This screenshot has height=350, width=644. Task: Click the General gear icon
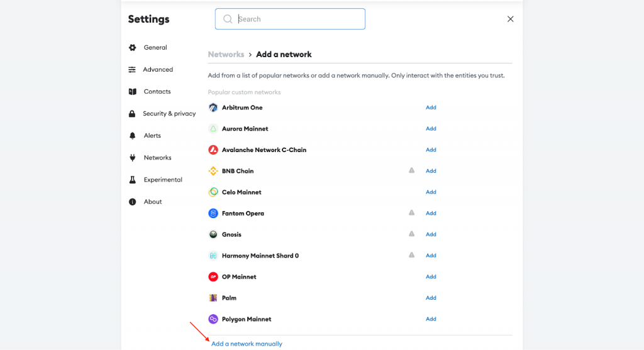[x=132, y=48]
